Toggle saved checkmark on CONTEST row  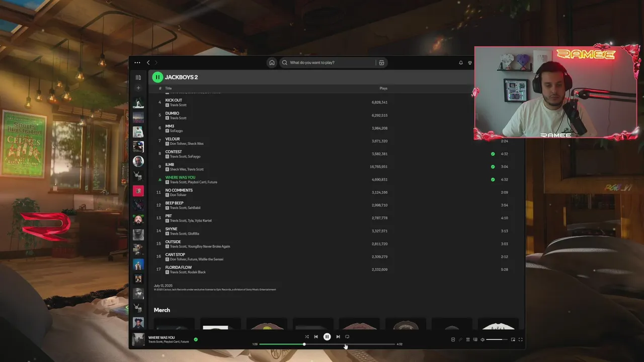click(493, 154)
